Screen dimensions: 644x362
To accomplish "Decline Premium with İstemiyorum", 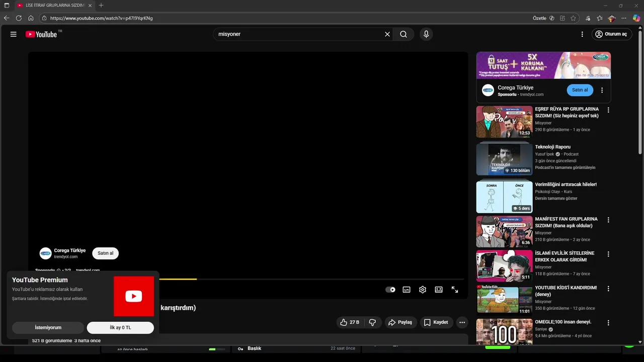I will 48,327.
